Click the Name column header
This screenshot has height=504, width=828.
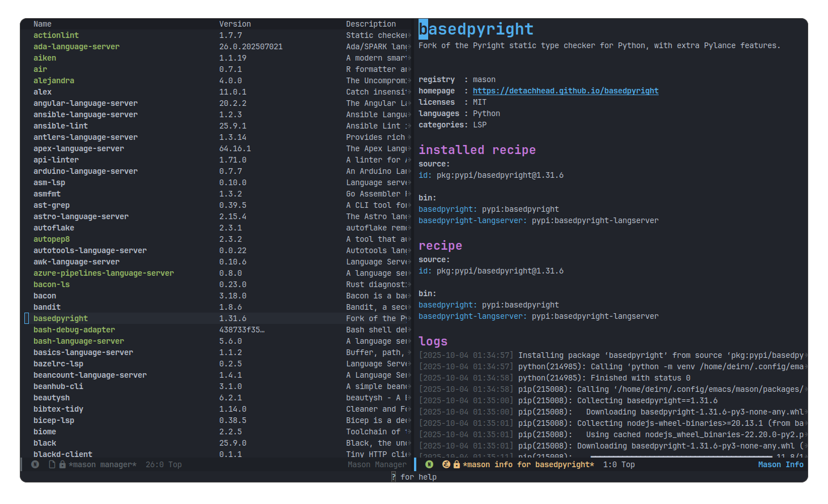click(x=42, y=24)
